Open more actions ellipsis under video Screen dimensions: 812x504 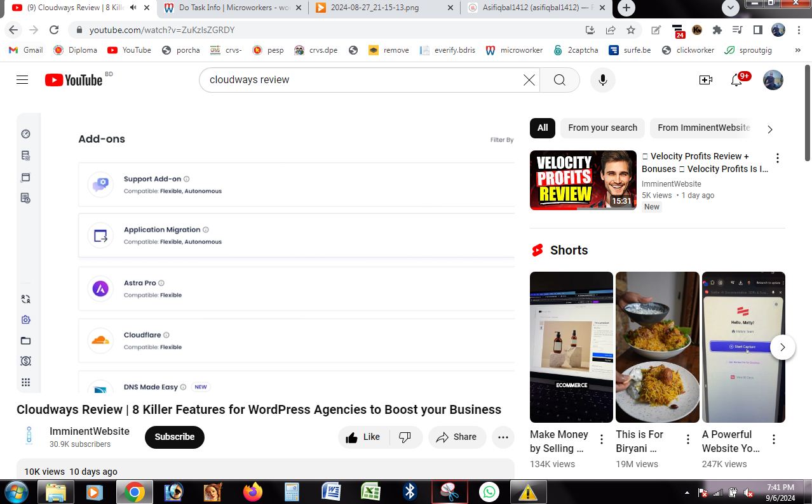tap(503, 437)
